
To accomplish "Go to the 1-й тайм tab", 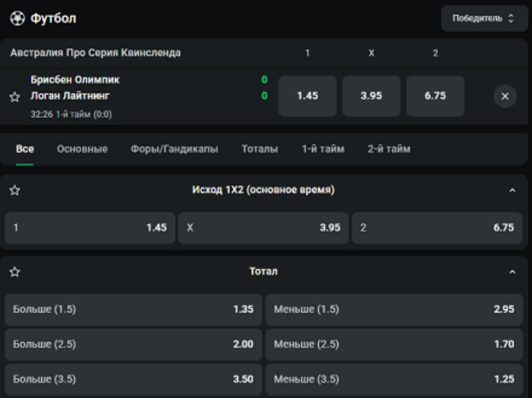I will tap(323, 149).
